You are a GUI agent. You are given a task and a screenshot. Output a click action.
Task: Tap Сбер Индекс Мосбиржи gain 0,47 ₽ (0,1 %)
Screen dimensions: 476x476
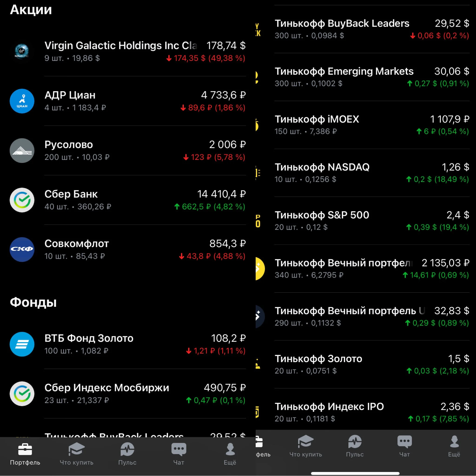[216, 400]
